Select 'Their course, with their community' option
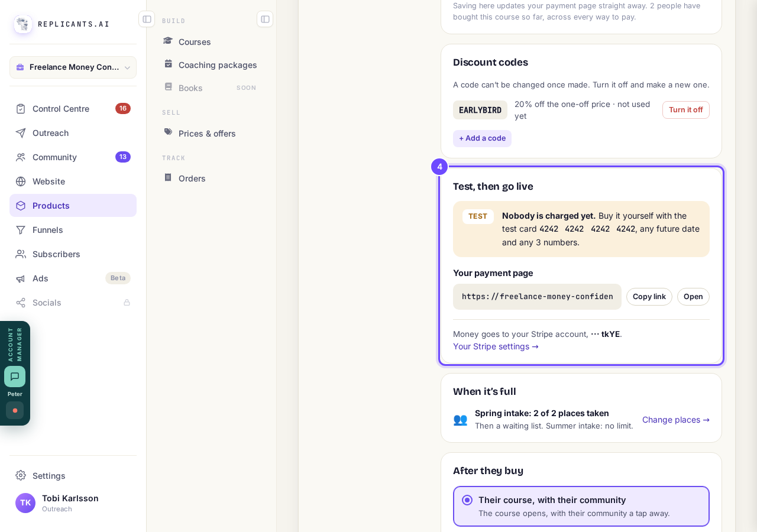The height and width of the screenshot is (532, 757). point(581,506)
